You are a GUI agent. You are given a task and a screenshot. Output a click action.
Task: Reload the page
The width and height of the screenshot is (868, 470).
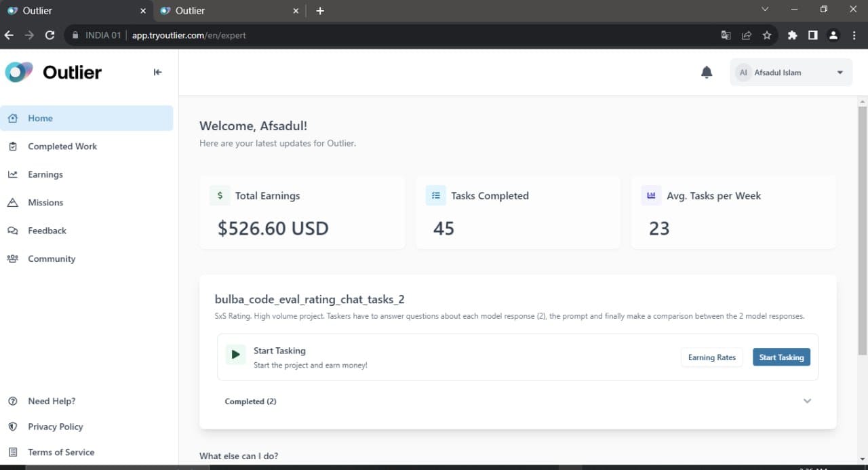[x=50, y=35]
